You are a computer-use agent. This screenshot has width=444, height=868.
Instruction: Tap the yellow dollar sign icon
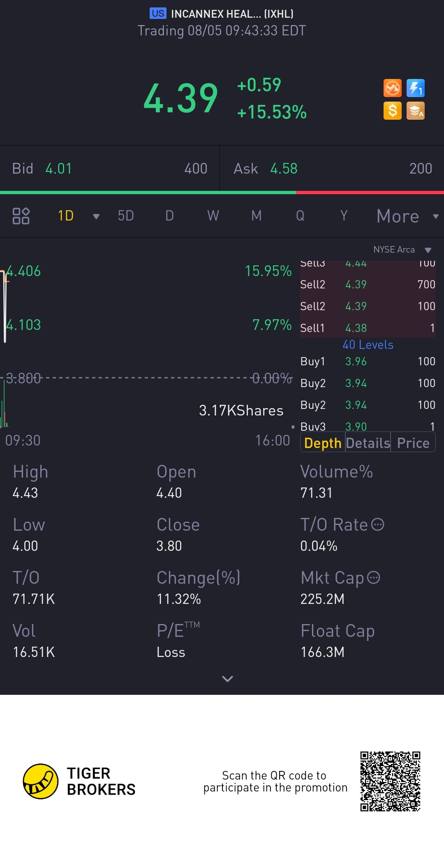click(x=392, y=111)
